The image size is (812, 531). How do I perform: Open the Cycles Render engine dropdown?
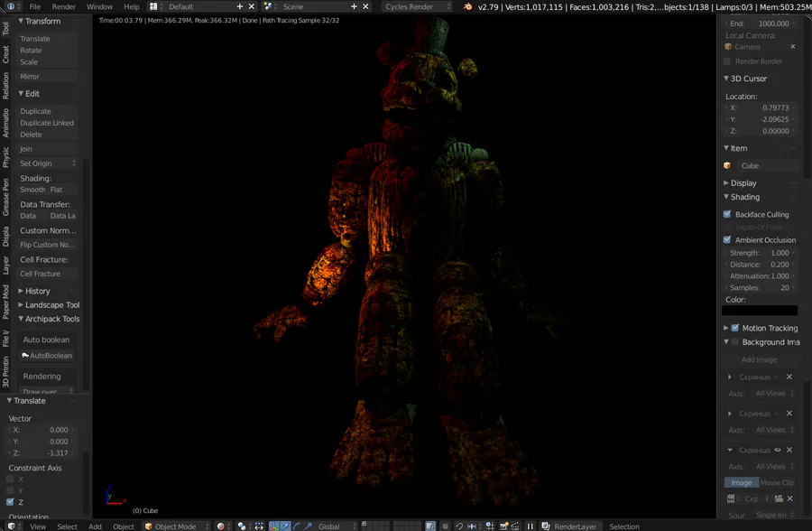point(418,6)
